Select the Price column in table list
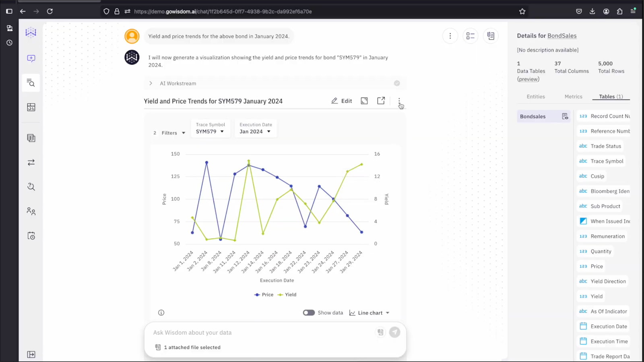Viewport: 644px width, 362px height. [x=591, y=266]
